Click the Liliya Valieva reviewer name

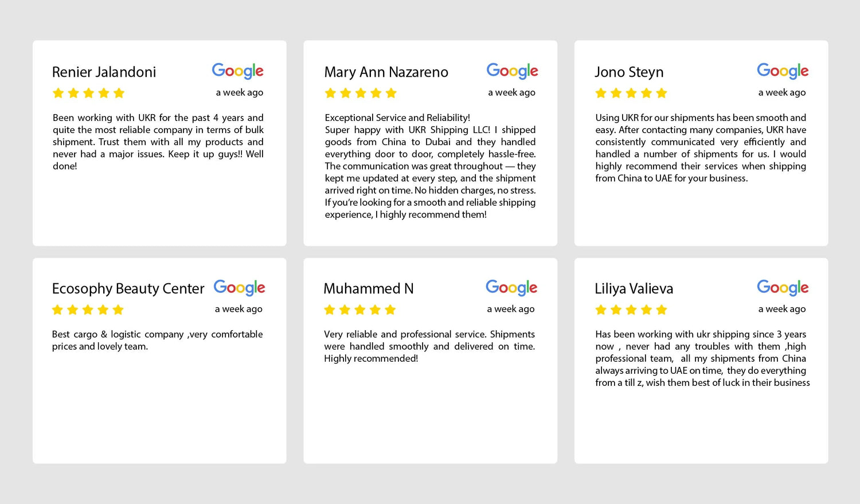[634, 288]
